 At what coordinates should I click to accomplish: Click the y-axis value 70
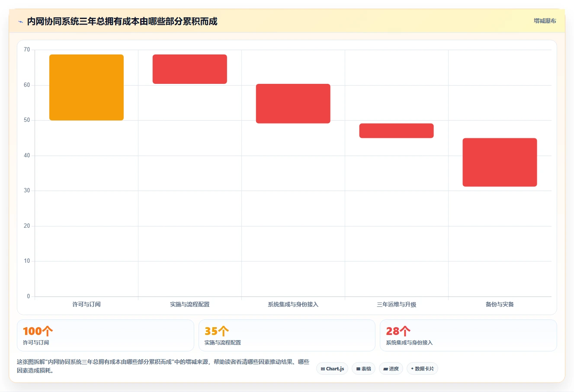coord(27,50)
